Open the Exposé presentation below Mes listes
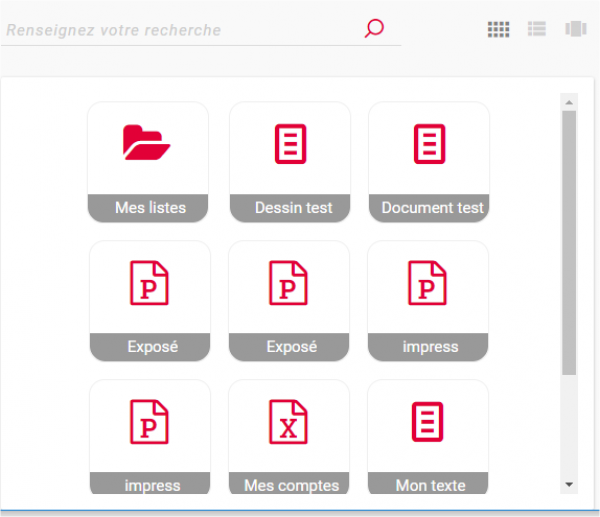Image resolution: width=600 pixels, height=517 pixels. point(150,284)
